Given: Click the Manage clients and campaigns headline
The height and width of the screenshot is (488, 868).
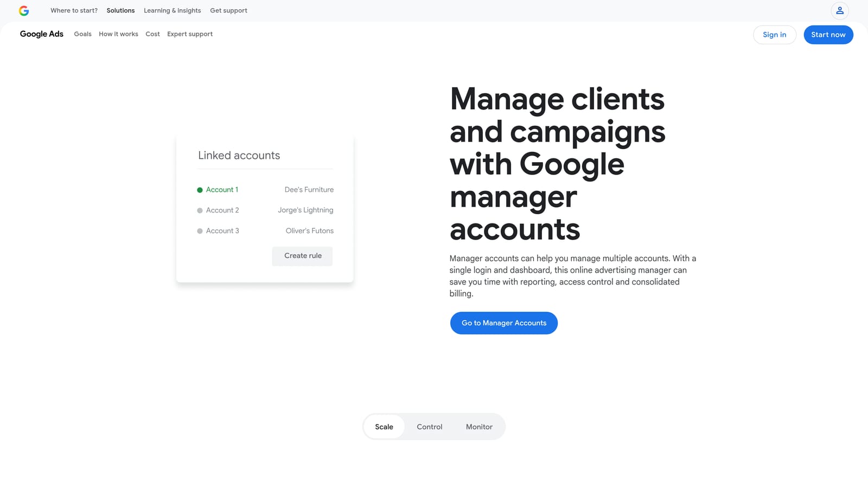Looking at the screenshot, I should (558, 164).
